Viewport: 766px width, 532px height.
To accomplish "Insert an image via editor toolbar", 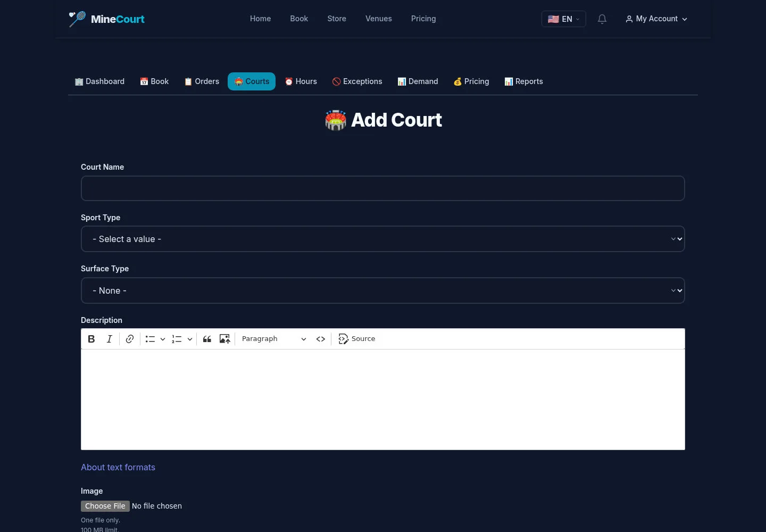I will tap(225, 339).
